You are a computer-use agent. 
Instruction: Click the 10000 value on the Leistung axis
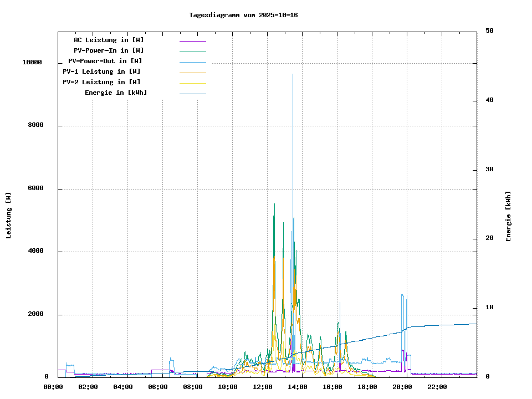32,63
